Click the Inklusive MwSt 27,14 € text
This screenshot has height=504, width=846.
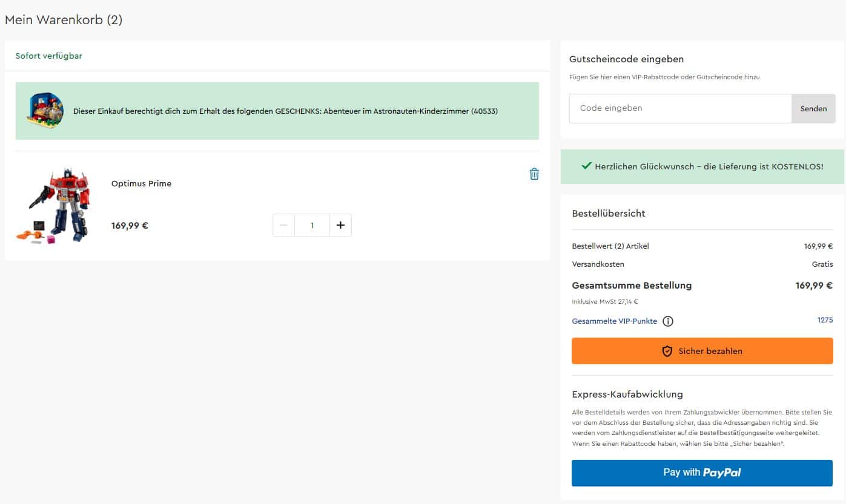click(x=605, y=302)
